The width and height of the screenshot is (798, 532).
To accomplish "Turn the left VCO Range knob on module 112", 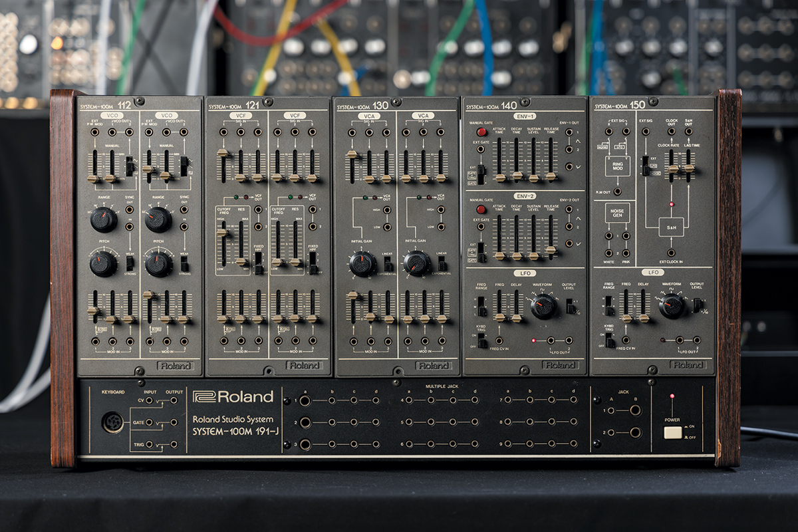I will click(x=104, y=220).
